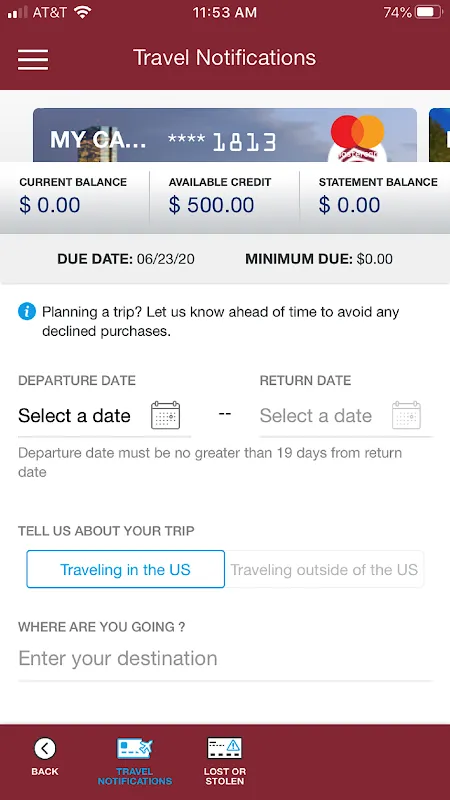Select the MY CA... card ending 1813
The width and height of the screenshot is (450, 800).
[225, 135]
